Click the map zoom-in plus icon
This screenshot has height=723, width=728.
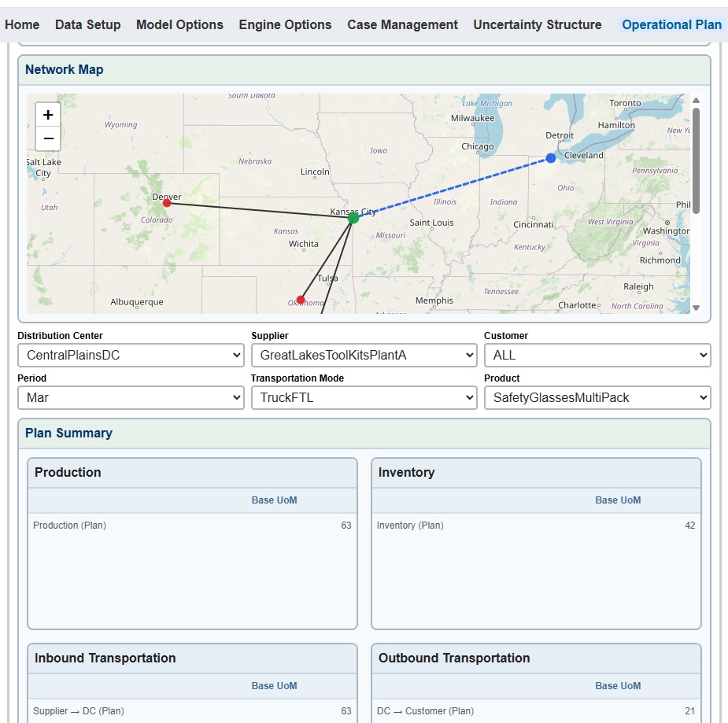click(x=47, y=114)
